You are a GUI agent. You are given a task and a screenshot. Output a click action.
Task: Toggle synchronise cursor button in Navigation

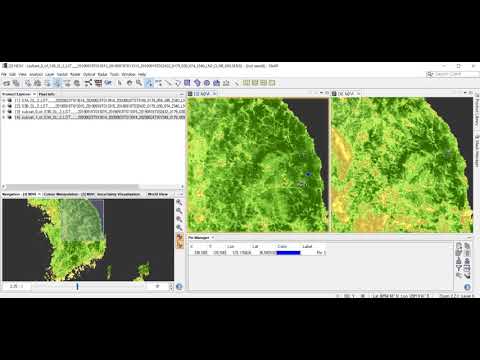click(x=180, y=245)
